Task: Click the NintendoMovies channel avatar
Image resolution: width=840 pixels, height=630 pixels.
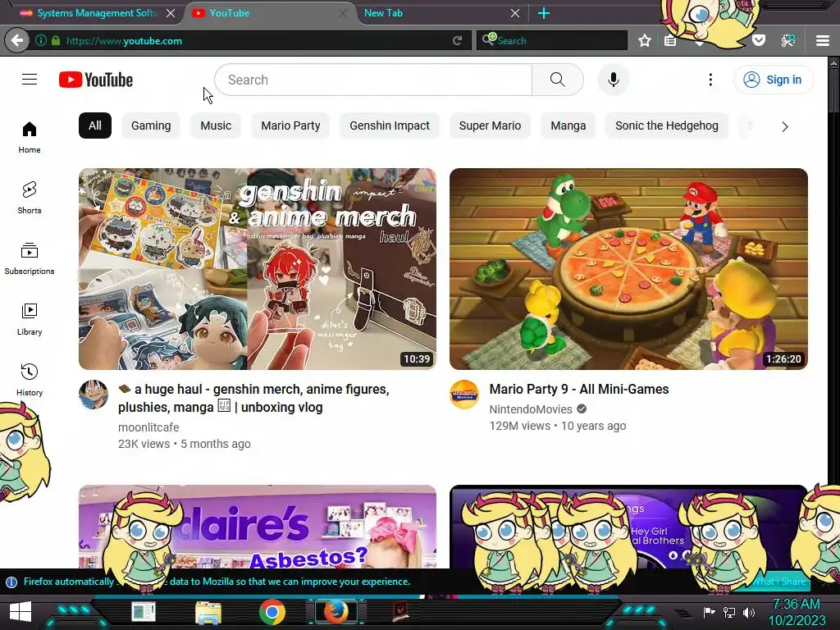Action: pyautogui.click(x=464, y=395)
